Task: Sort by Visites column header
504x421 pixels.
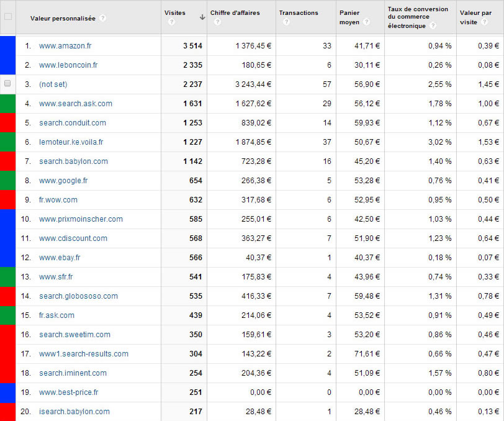Action: click(175, 13)
